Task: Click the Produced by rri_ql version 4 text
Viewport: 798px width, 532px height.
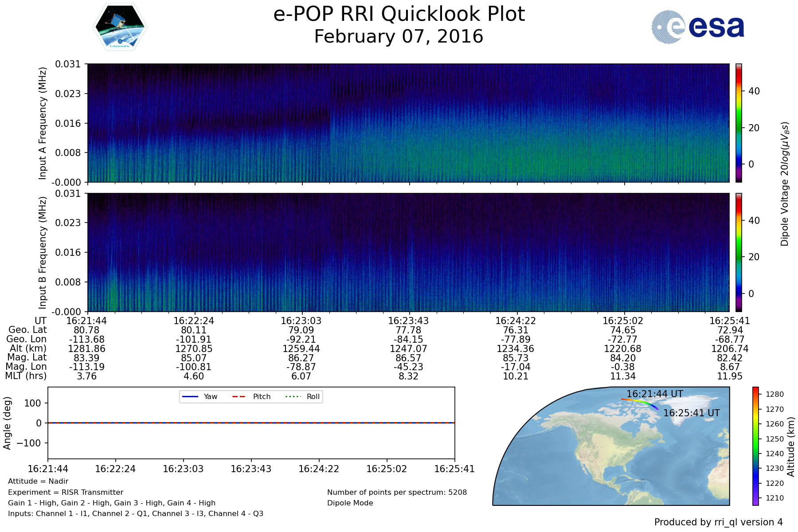Action: click(x=718, y=522)
